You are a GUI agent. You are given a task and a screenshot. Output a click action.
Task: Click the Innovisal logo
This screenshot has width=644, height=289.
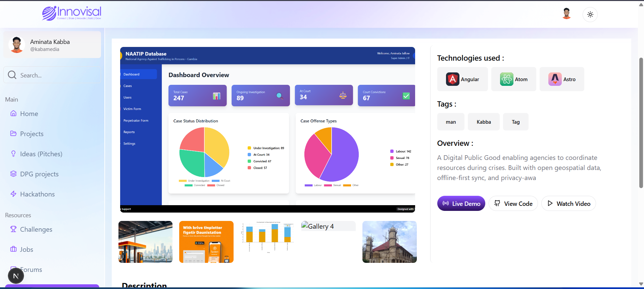(71, 13)
